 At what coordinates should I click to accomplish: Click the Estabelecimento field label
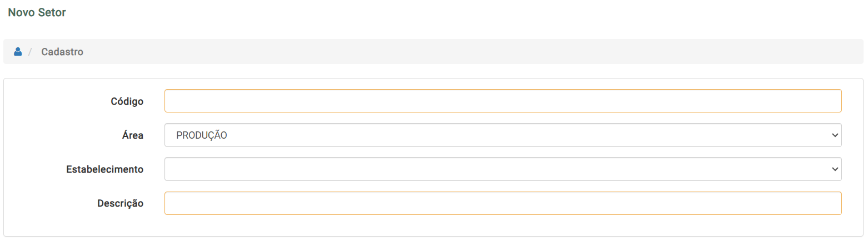coord(105,169)
